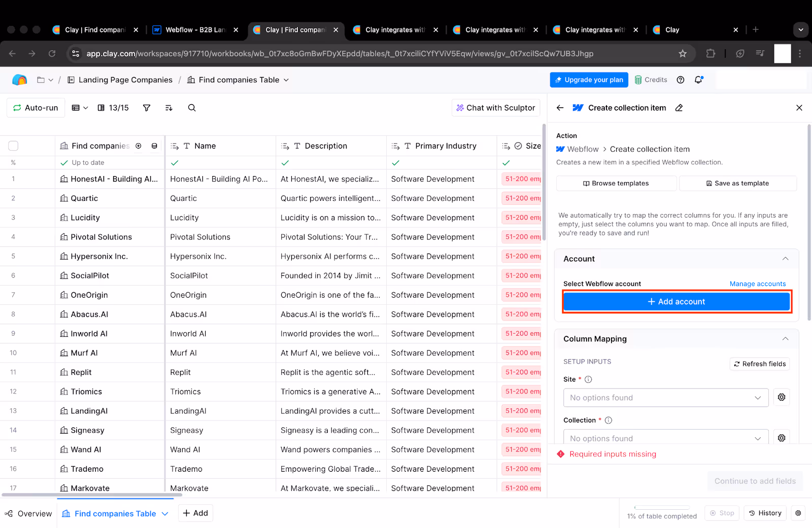Reload the page with browser refresh icon

52,53
